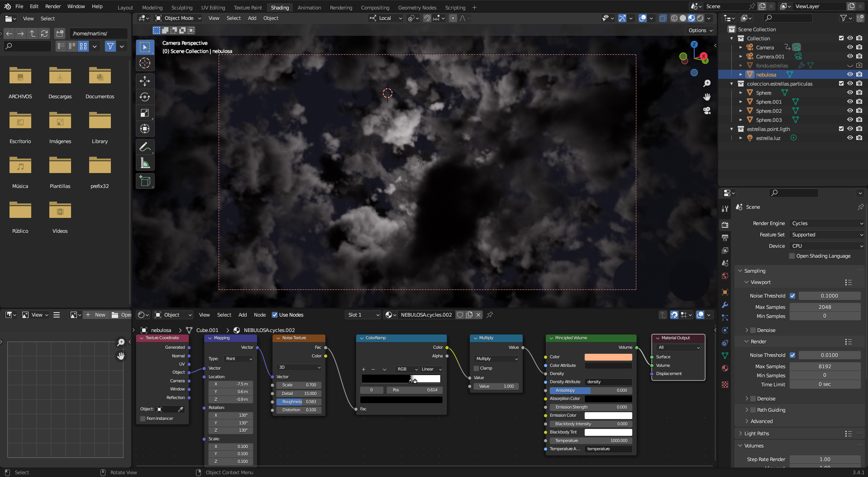The width and height of the screenshot is (868, 477).
Task: Open the Imágenes folder
Action: pyautogui.click(x=60, y=128)
